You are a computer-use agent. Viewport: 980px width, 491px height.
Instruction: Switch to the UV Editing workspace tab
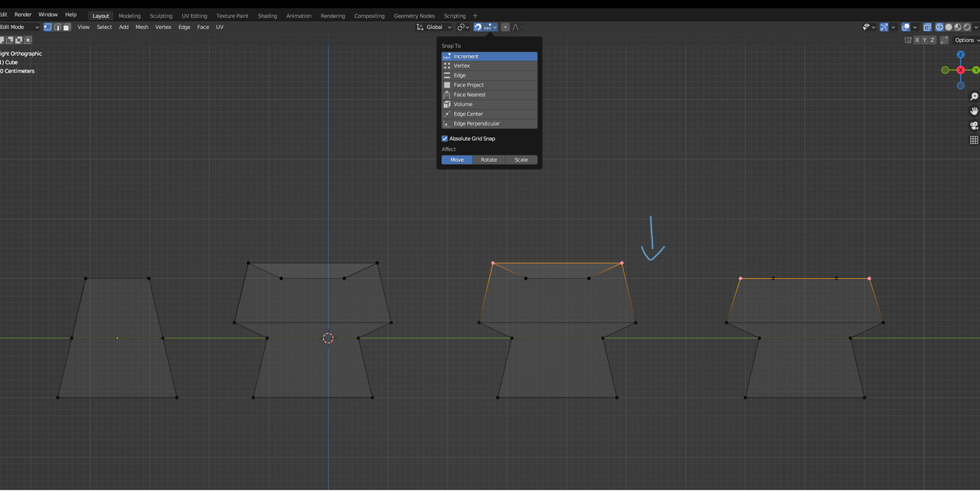tap(194, 16)
